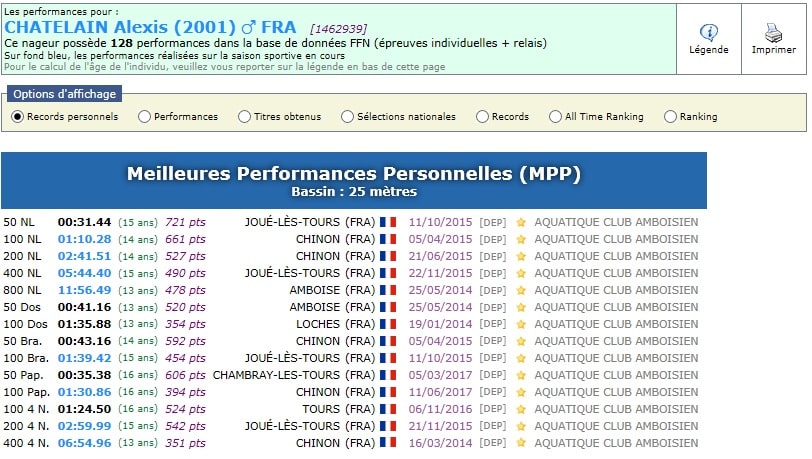Click the star icon in the 100 Dos row
The image size is (812, 459).
click(x=521, y=324)
